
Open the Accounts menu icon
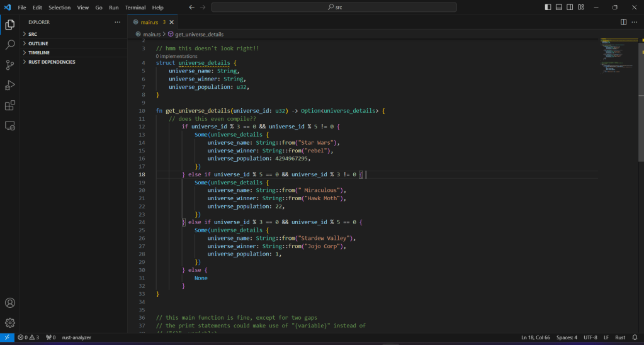click(x=10, y=303)
